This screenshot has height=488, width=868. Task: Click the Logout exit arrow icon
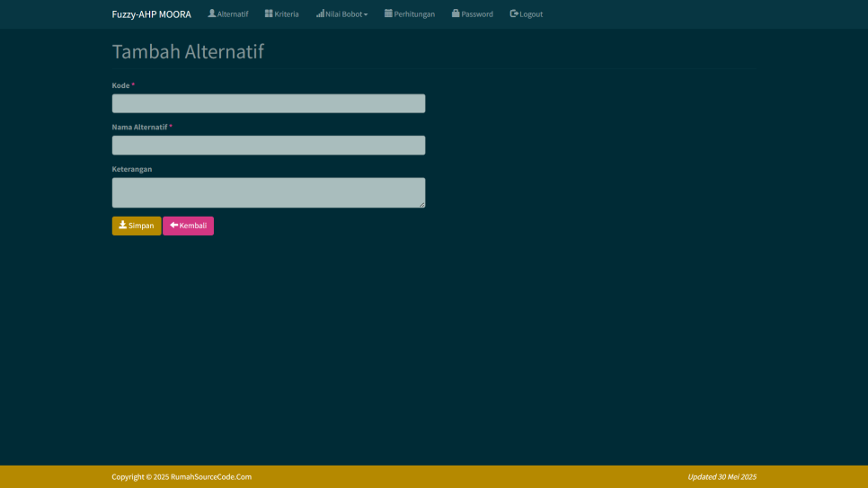pos(514,13)
